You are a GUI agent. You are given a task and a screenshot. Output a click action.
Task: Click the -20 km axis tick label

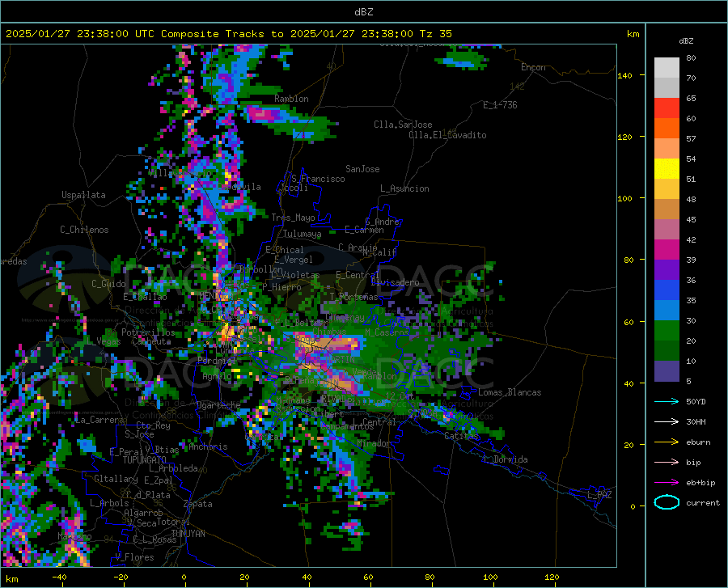pyautogui.click(x=121, y=577)
